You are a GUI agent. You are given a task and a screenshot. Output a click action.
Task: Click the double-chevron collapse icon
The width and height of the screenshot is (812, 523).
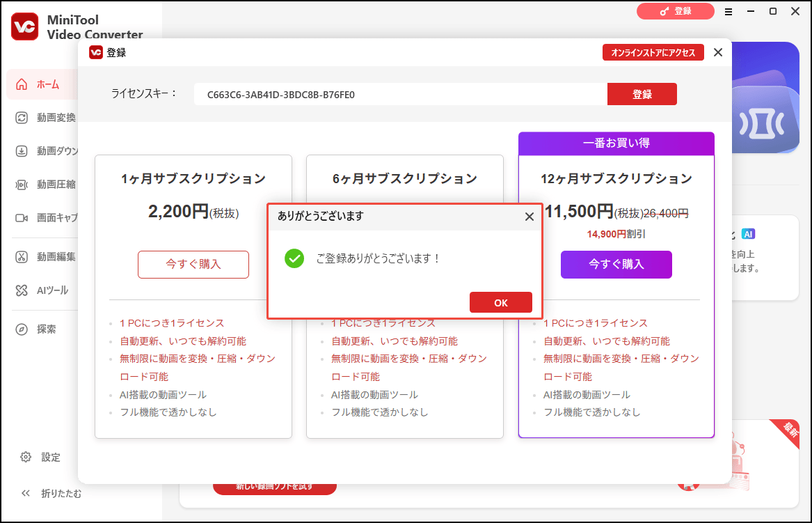click(25, 494)
